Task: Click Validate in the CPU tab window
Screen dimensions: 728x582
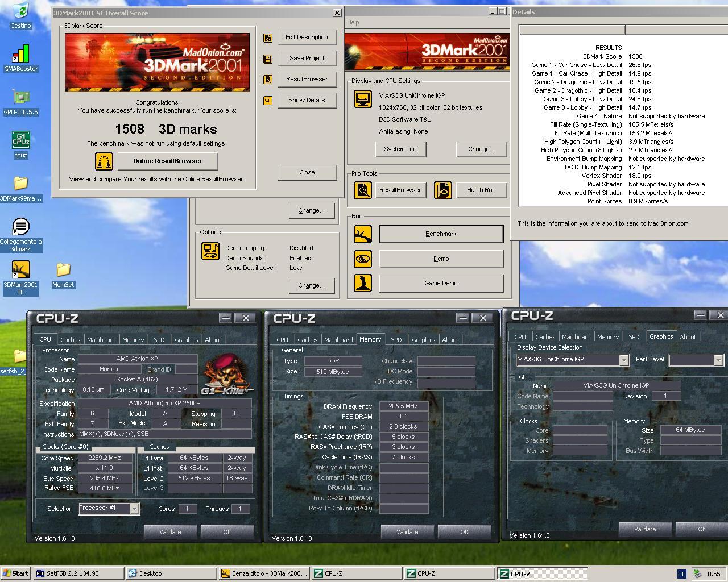Action: 170,532
